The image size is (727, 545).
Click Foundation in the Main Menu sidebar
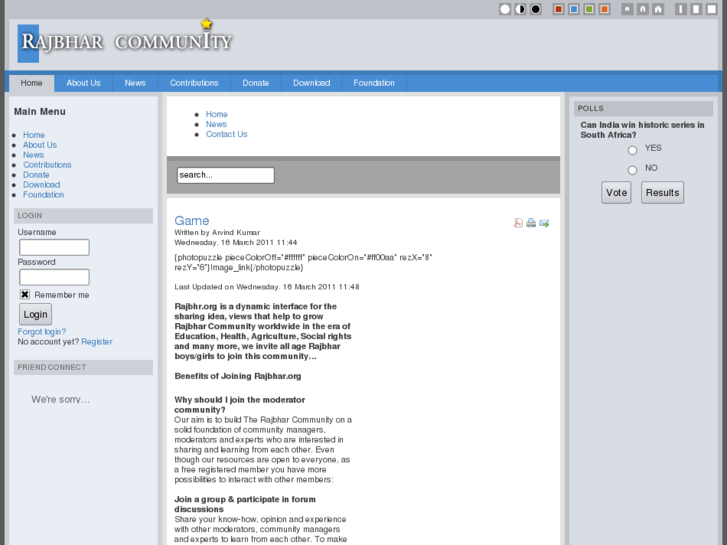(44, 195)
